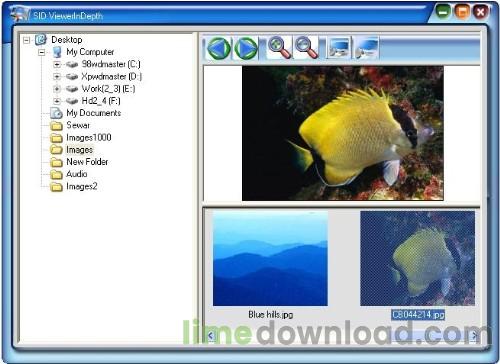Open the Audio folder label
The width and height of the screenshot is (500, 364).
(x=77, y=174)
